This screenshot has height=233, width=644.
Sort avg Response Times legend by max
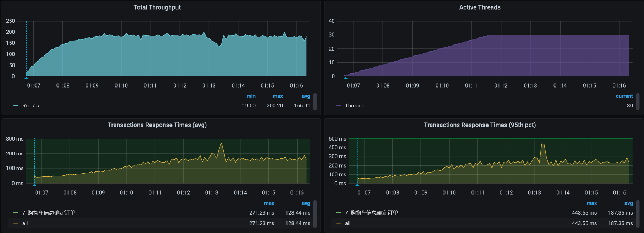click(269, 203)
